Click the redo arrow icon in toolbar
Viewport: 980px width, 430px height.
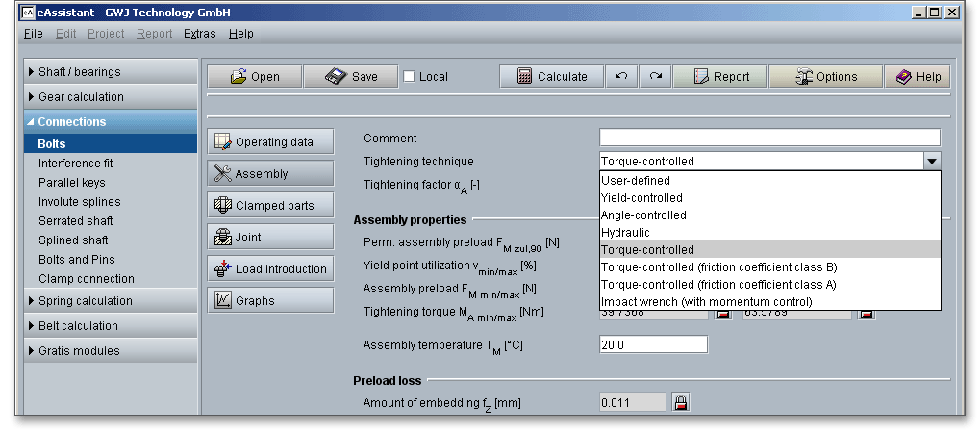click(655, 77)
